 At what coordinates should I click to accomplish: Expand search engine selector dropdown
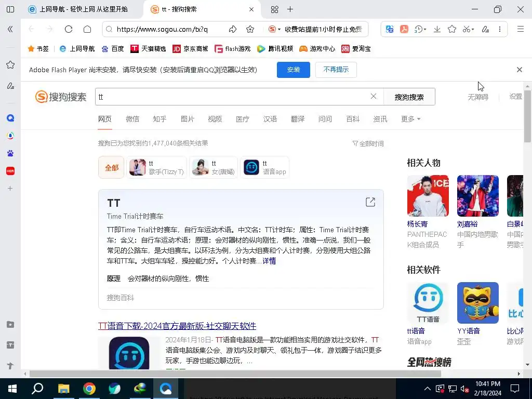coord(274,29)
